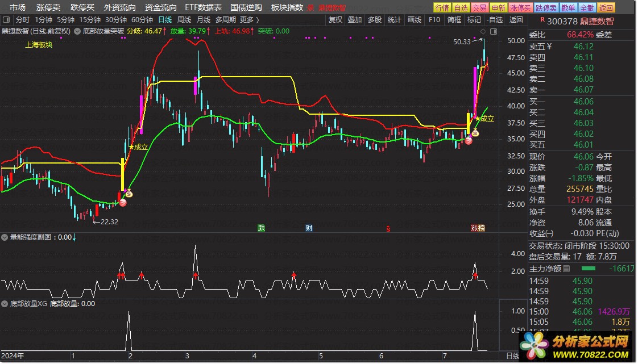Click the gold coin icon near July signal

[x=475, y=133]
